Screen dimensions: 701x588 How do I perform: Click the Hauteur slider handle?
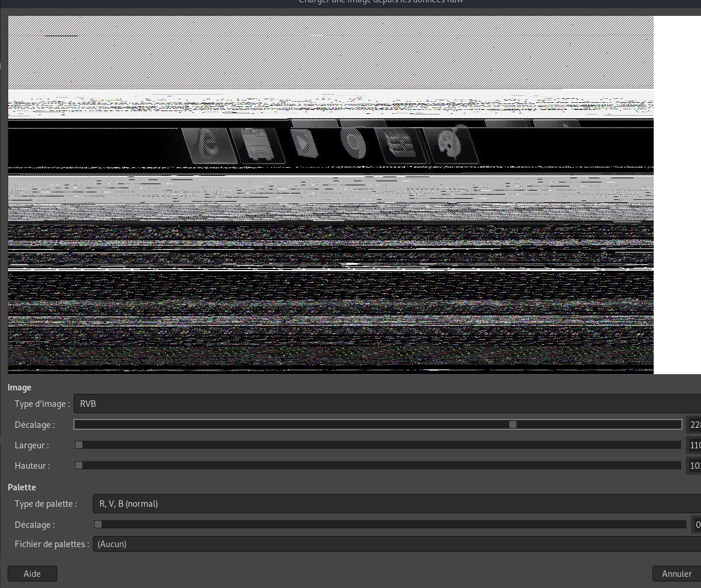tap(79, 466)
